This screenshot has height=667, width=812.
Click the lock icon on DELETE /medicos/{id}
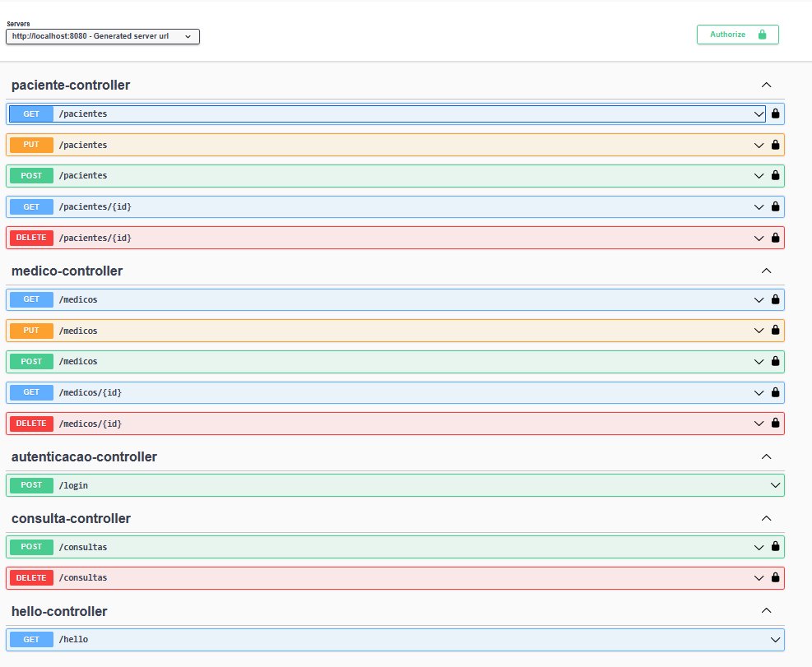775,423
